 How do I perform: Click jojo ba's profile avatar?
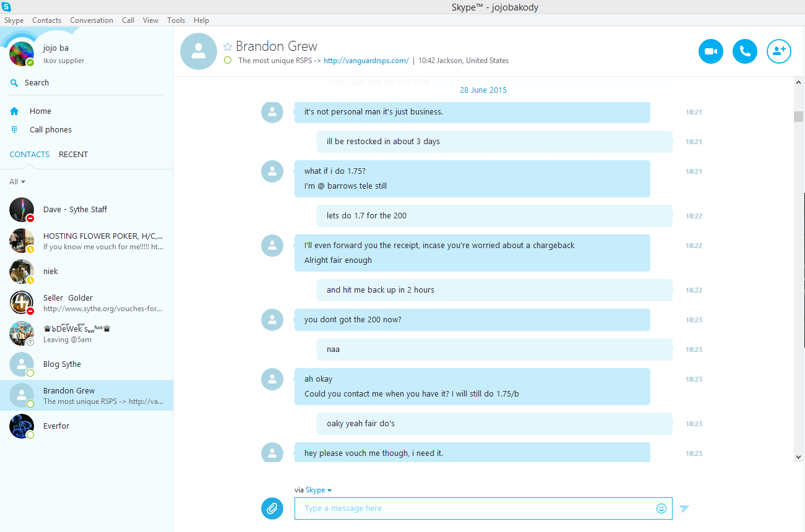tap(22, 54)
